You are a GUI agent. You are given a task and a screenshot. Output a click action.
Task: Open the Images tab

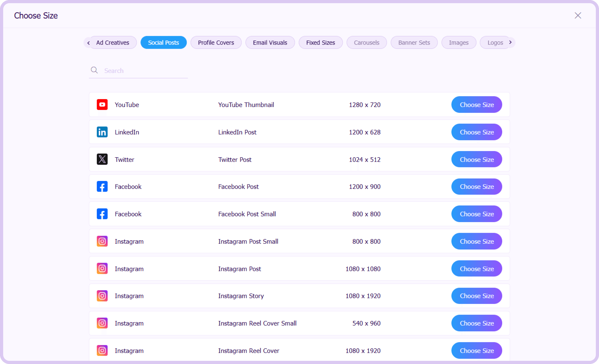tap(459, 42)
